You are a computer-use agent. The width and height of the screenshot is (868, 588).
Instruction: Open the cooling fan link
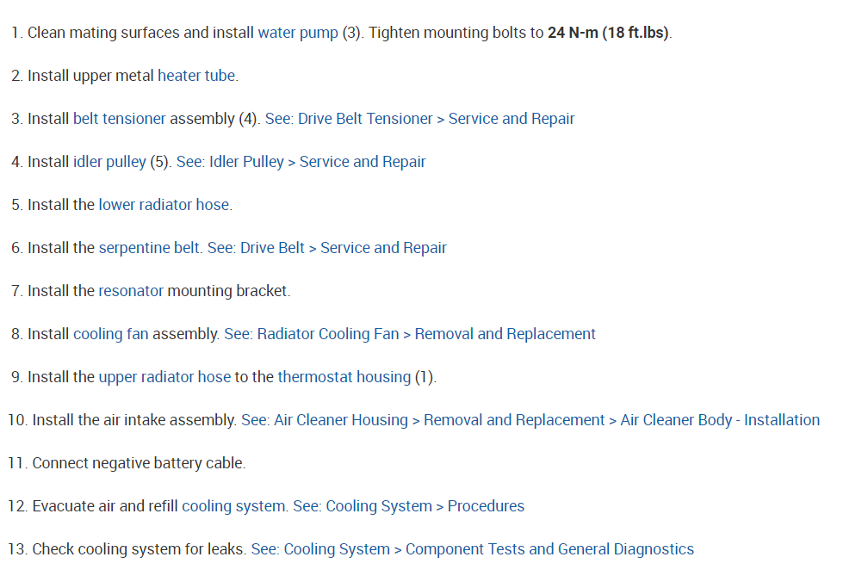(111, 334)
